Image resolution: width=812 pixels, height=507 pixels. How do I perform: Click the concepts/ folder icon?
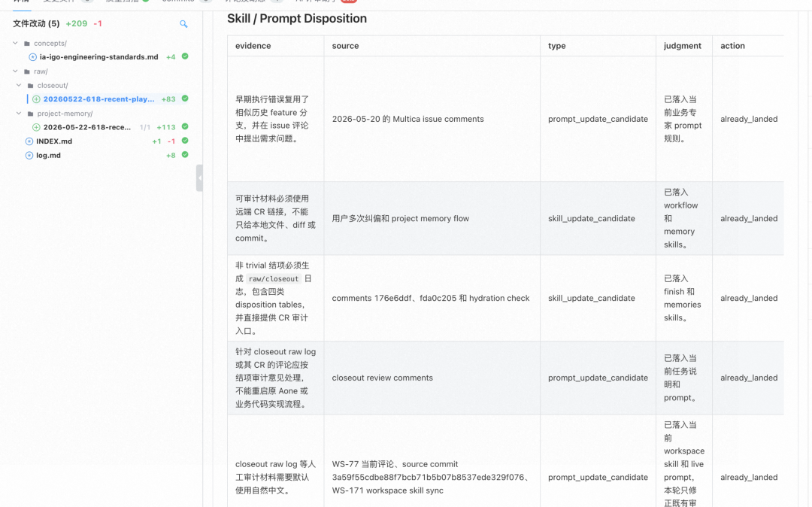coord(27,44)
